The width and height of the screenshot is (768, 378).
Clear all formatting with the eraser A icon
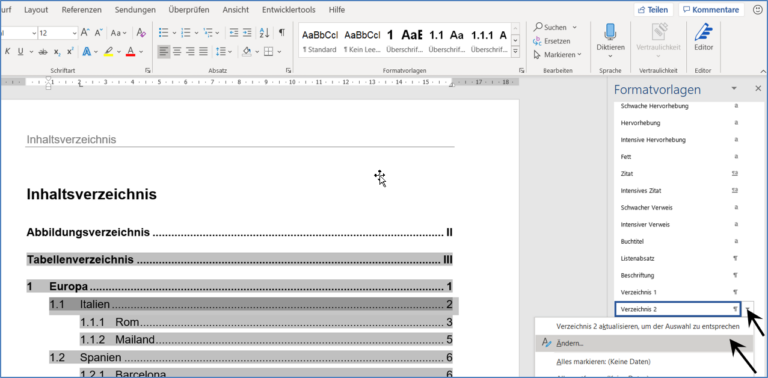[x=142, y=33]
